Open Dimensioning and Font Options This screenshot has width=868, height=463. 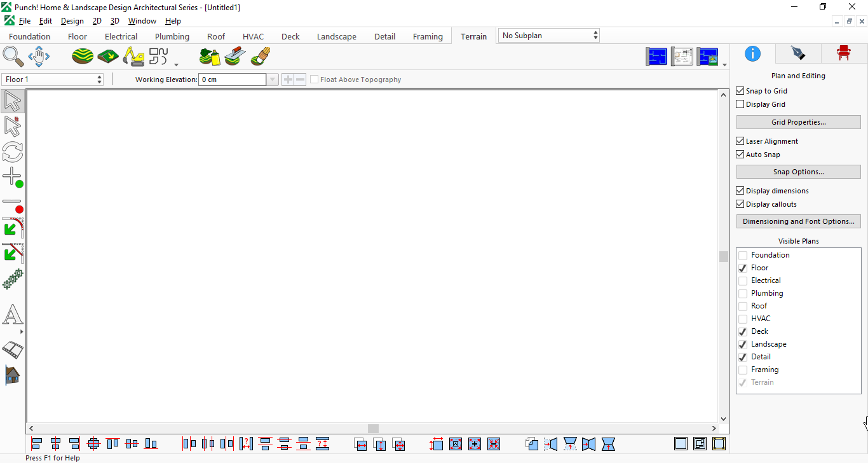tap(799, 221)
